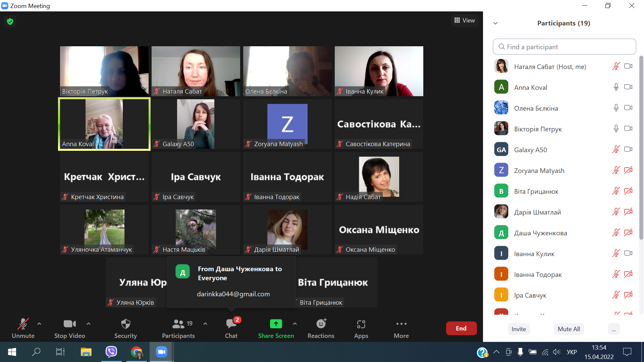644x362 pixels.
Task: Click the Find a participant search field
Action: 564,47
